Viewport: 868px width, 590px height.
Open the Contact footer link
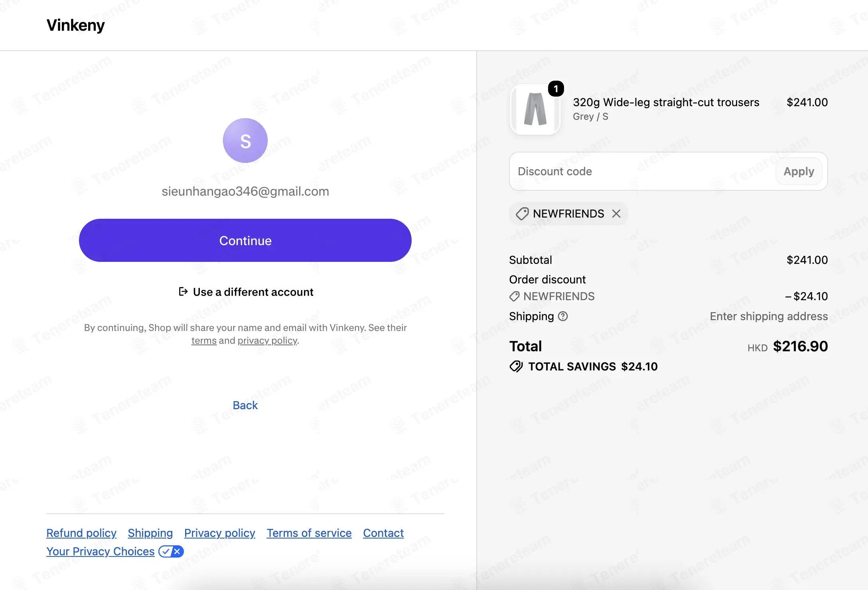pos(383,533)
